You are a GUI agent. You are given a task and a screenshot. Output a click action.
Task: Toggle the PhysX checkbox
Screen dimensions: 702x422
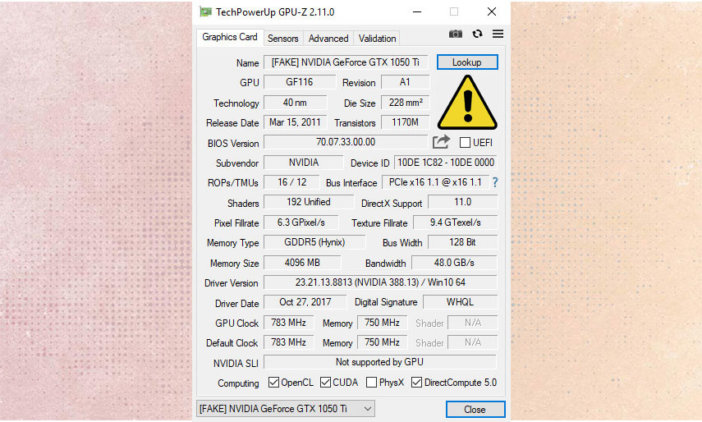371,383
